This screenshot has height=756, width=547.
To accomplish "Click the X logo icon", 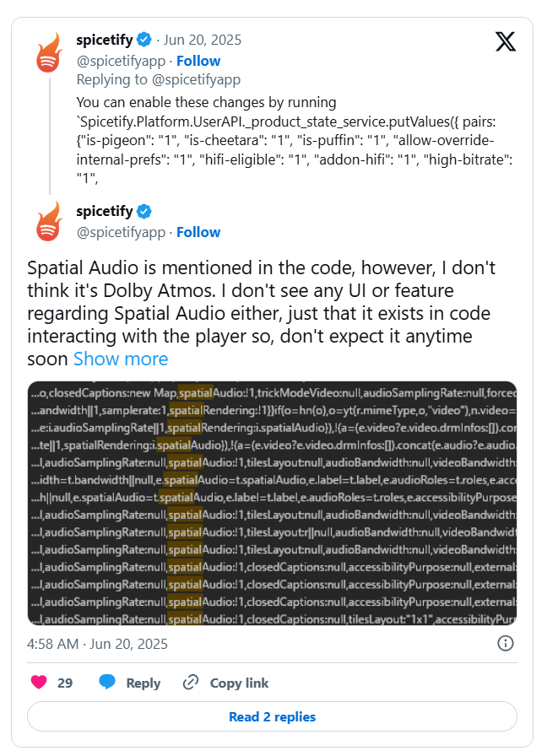I will [x=506, y=40].
